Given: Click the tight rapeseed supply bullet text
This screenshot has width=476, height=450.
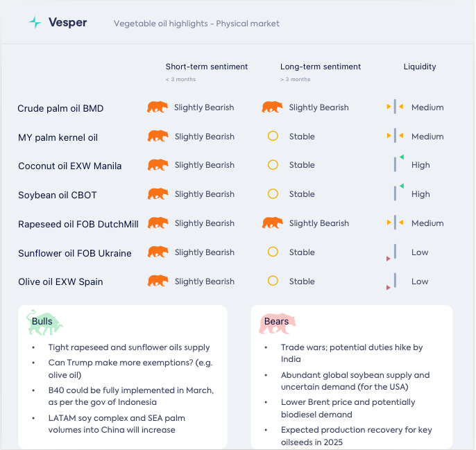Looking at the screenshot, I should click(128, 347).
